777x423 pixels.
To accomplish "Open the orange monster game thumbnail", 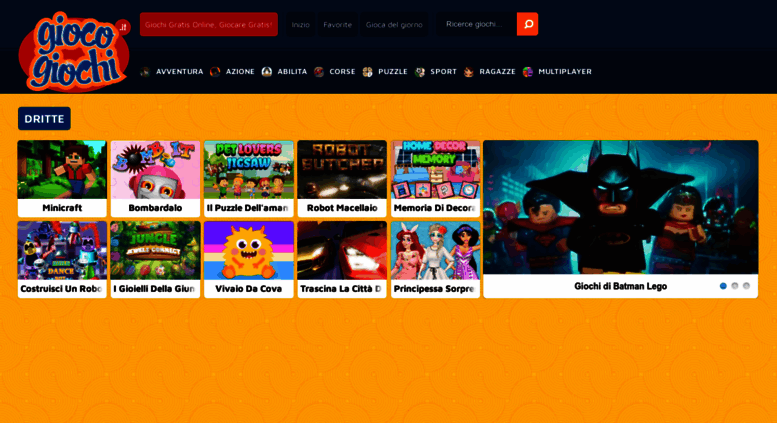I will tap(249, 251).
